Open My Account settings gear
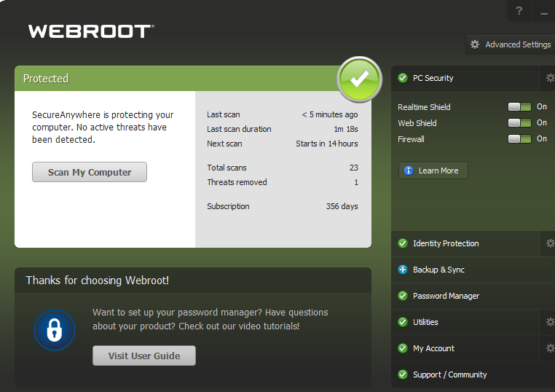Viewport: 555px width, 392px height. pyautogui.click(x=550, y=348)
